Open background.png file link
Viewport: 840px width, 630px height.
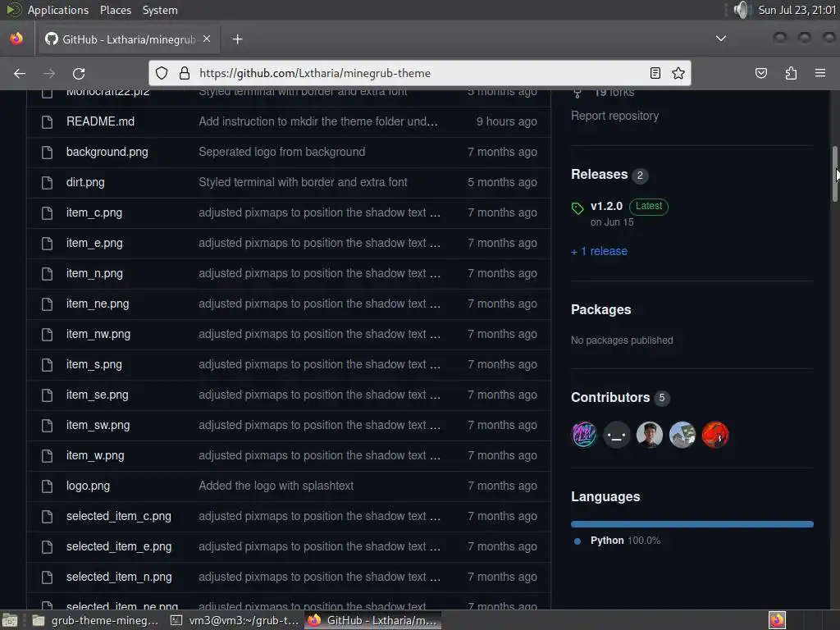point(107,152)
